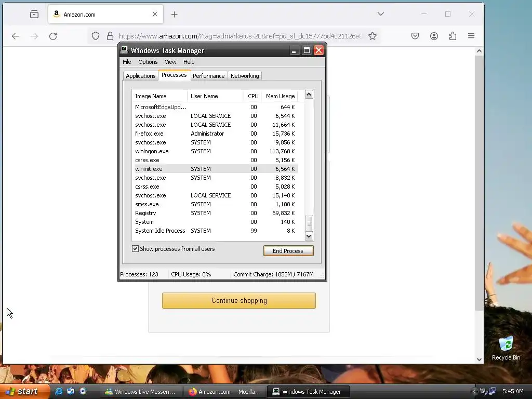Maximize the Task Manager window
This screenshot has width=532, height=399.
coord(307,50)
